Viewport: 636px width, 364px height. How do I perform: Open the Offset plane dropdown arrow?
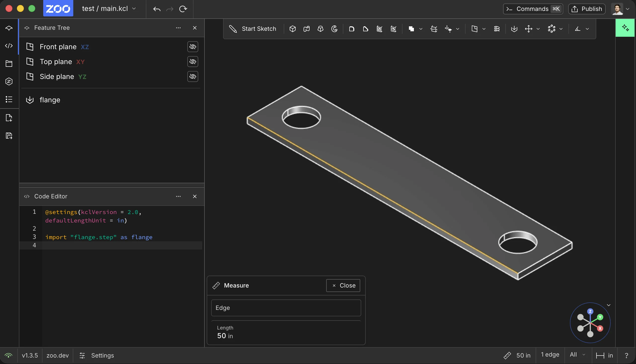pos(484,29)
